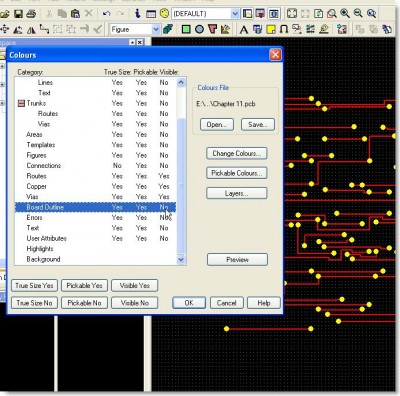
Task: Click the mirror triangles tool icon
Action: 31,30
